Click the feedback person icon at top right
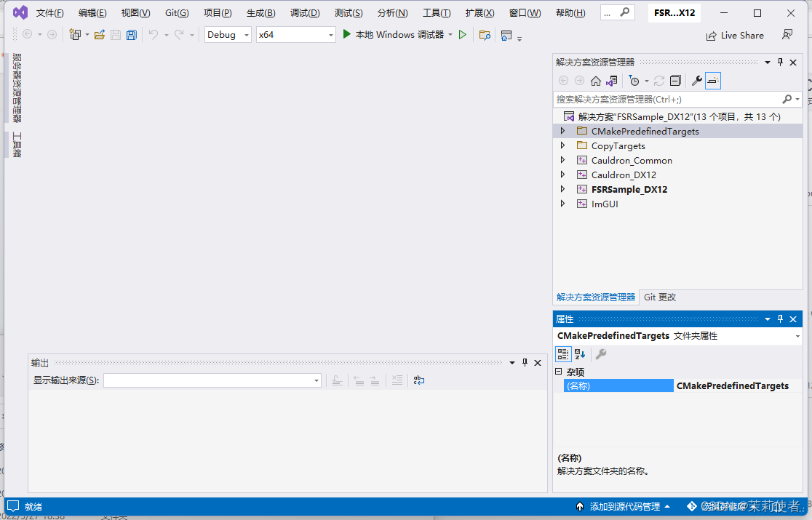 pyautogui.click(x=787, y=35)
